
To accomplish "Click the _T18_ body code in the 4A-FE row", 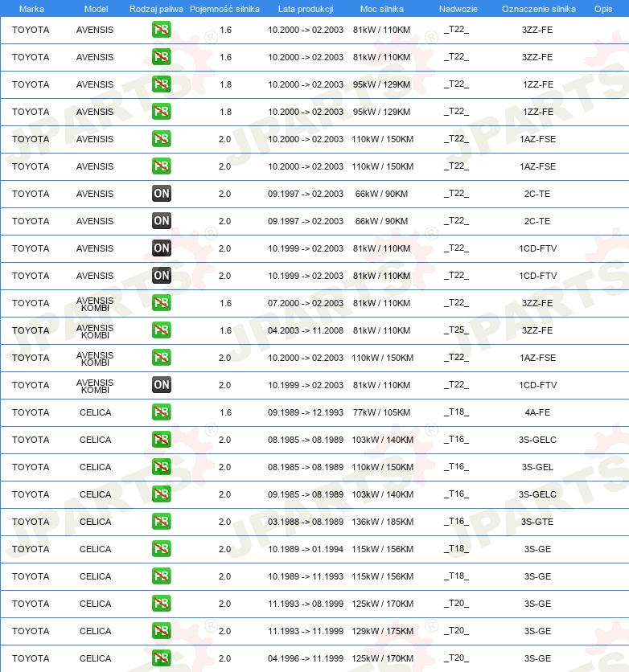I will 456,412.
